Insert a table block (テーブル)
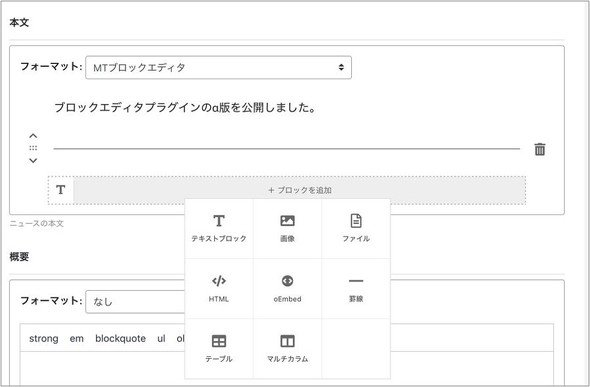Image resolution: width=590 pixels, height=387 pixels. pyautogui.click(x=219, y=348)
